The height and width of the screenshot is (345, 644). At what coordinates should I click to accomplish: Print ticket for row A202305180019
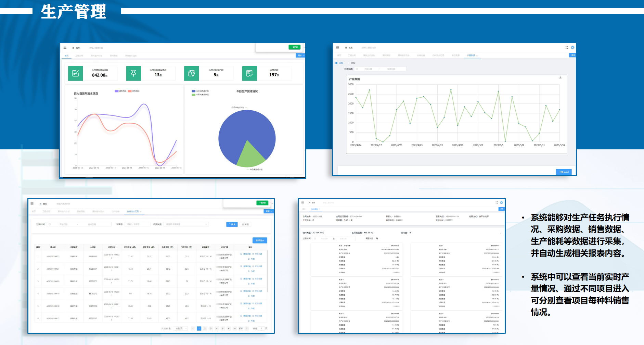(x=257, y=291)
